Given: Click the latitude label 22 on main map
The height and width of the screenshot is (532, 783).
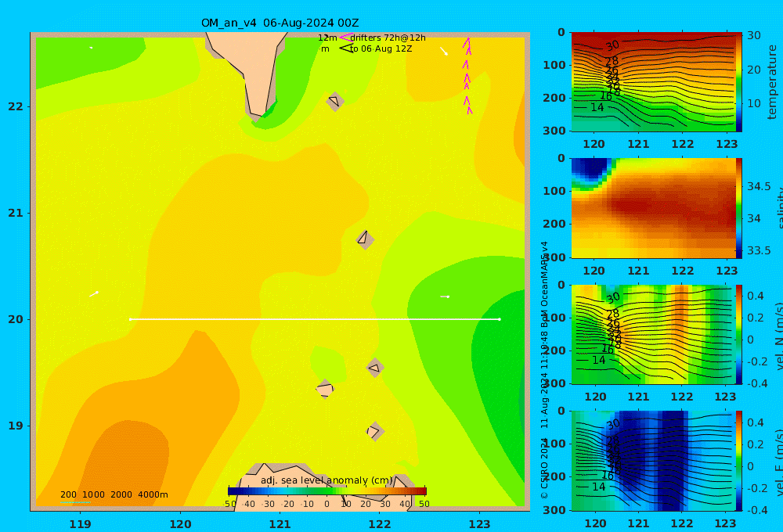Looking at the screenshot, I should click(x=16, y=106).
